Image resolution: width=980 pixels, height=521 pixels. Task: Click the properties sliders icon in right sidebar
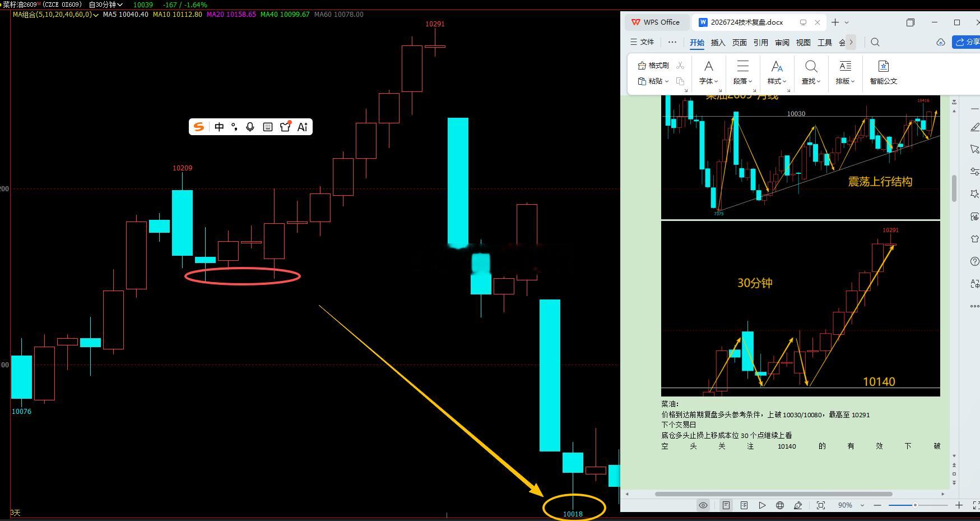(x=975, y=172)
